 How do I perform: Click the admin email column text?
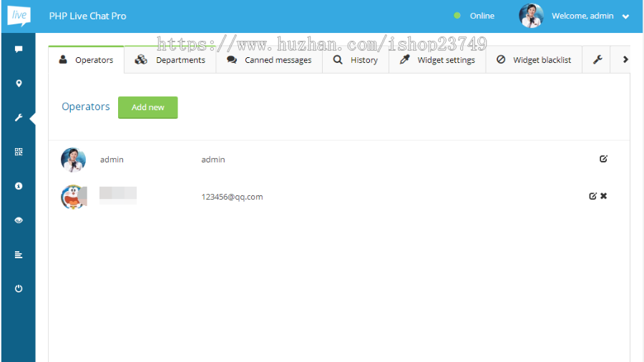213,160
